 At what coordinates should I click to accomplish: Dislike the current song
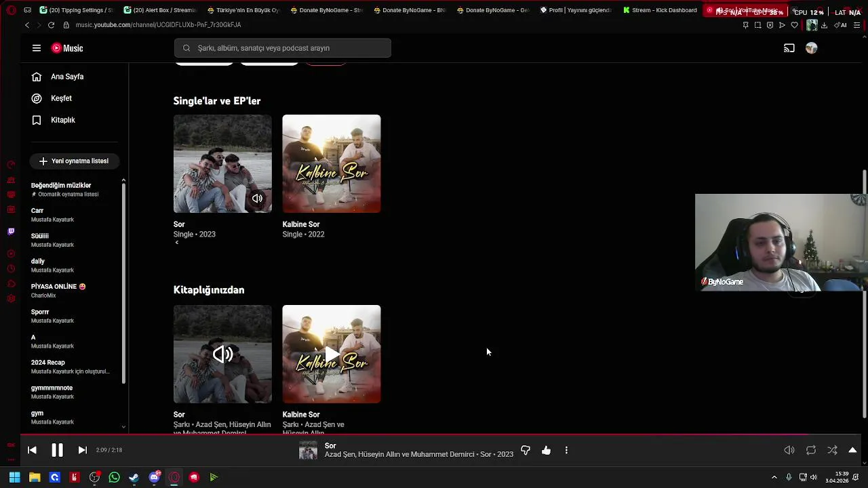(x=526, y=450)
